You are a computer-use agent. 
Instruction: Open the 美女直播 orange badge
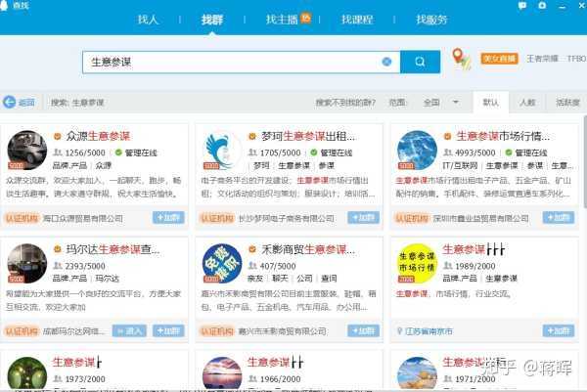pyautogui.click(x=499, y=59)
